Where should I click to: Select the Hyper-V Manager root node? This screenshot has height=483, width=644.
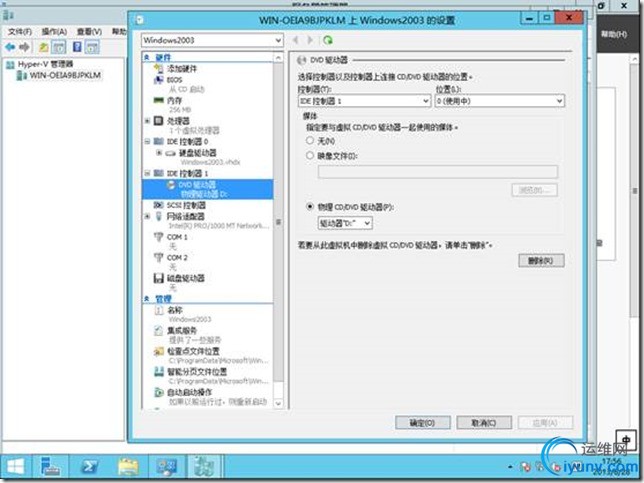[x=45, y=64]
